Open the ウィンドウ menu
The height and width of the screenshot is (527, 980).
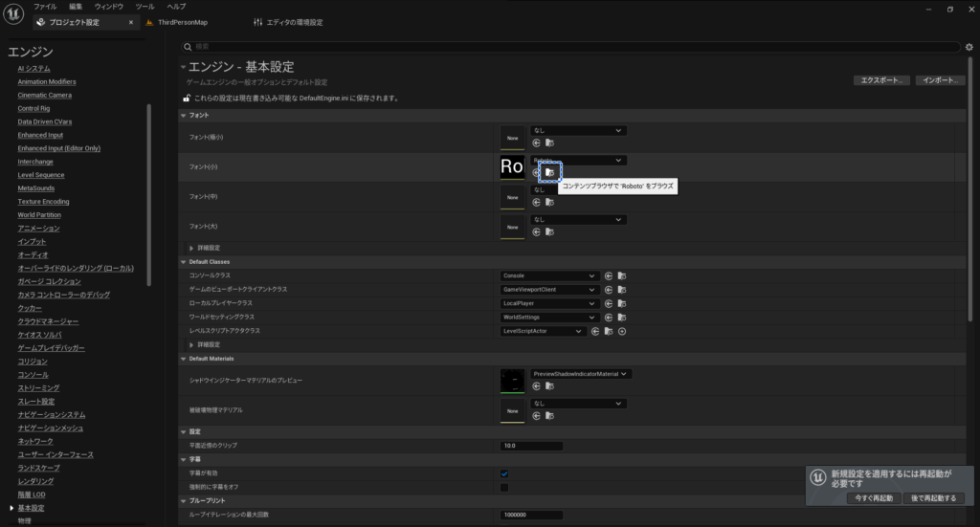pos(109,7)
